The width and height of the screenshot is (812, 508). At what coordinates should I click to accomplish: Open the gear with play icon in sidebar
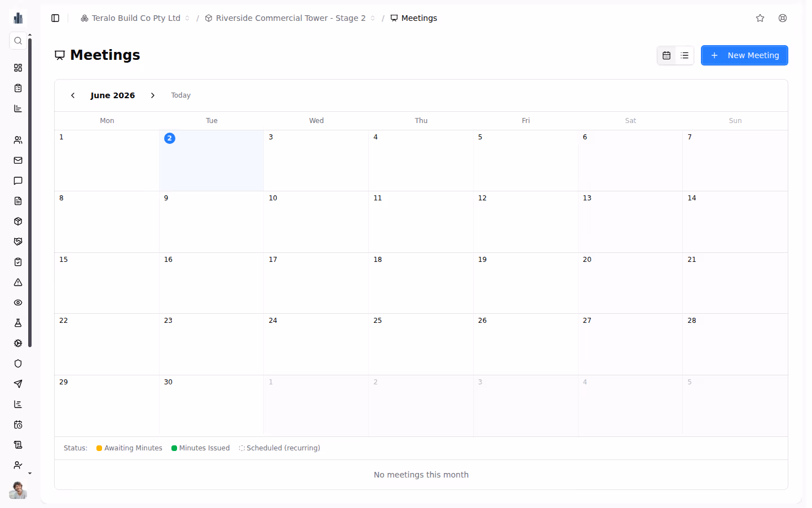[18, 343]
